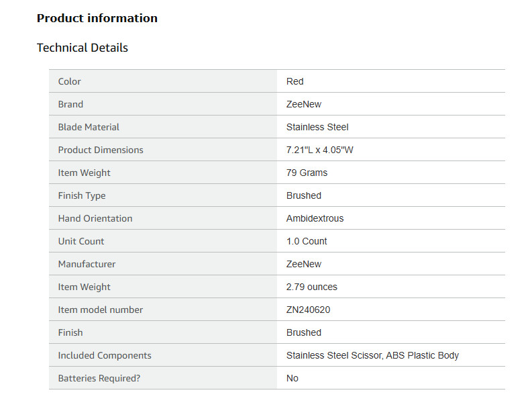Viewport: 532px width, 413px height.
Task: Select the Included Components label
Action: [x=105, y=355]
